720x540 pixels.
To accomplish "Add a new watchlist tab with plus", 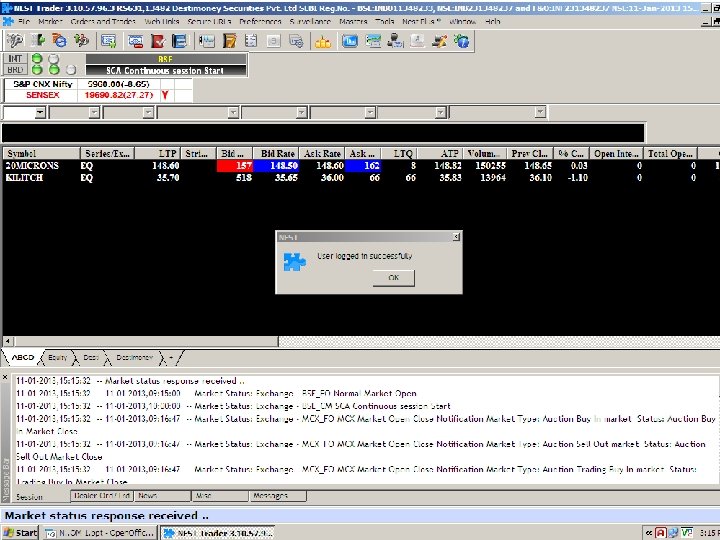I will click(171, 357).
